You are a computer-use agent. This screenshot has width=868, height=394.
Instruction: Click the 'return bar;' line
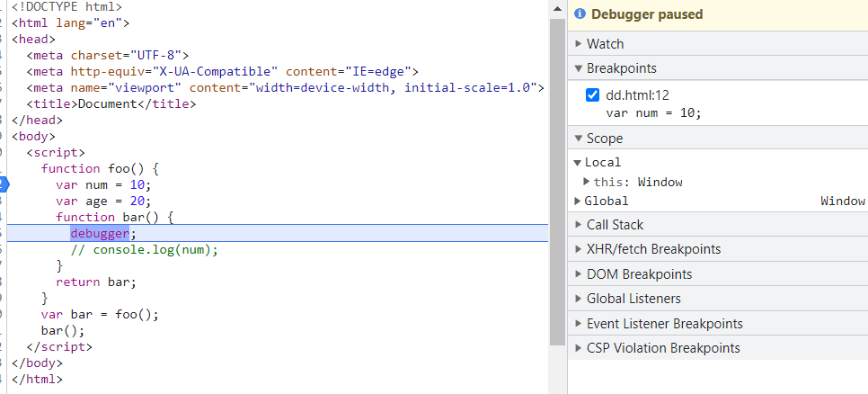[96, 282]
